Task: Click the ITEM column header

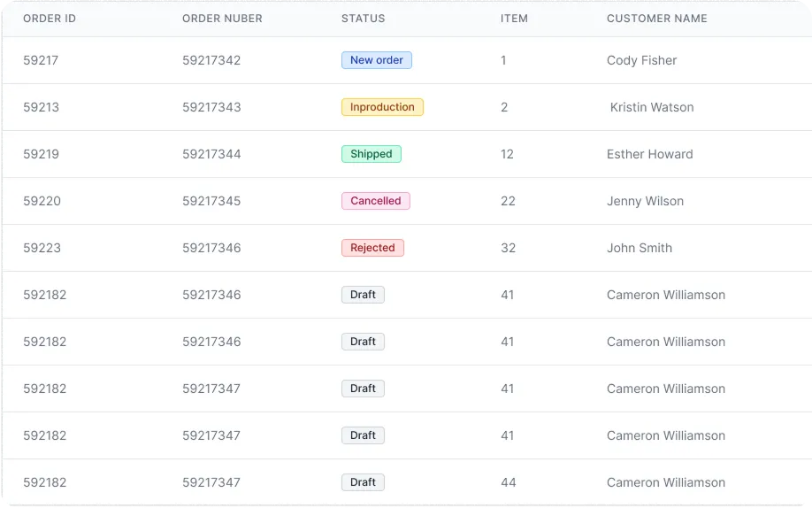Action: coord(514,18)
